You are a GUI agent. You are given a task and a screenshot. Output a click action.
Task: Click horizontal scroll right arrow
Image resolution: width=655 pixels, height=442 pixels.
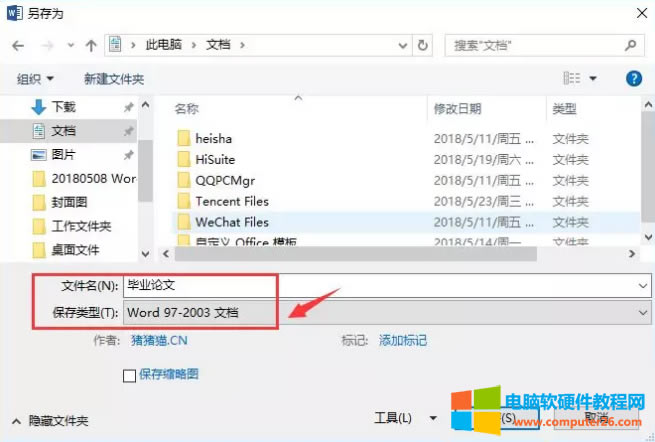[632, 254]
